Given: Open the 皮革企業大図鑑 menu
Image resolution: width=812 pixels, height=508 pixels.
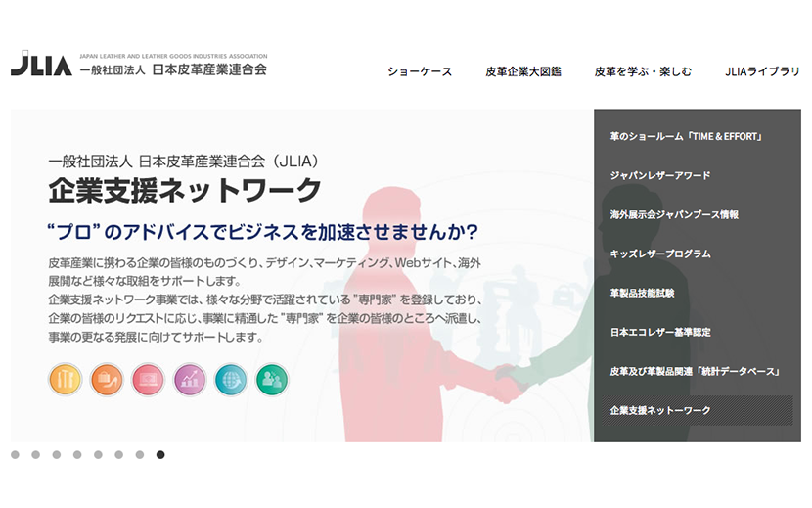Looking at the screenshot, I should pos(523,71).
